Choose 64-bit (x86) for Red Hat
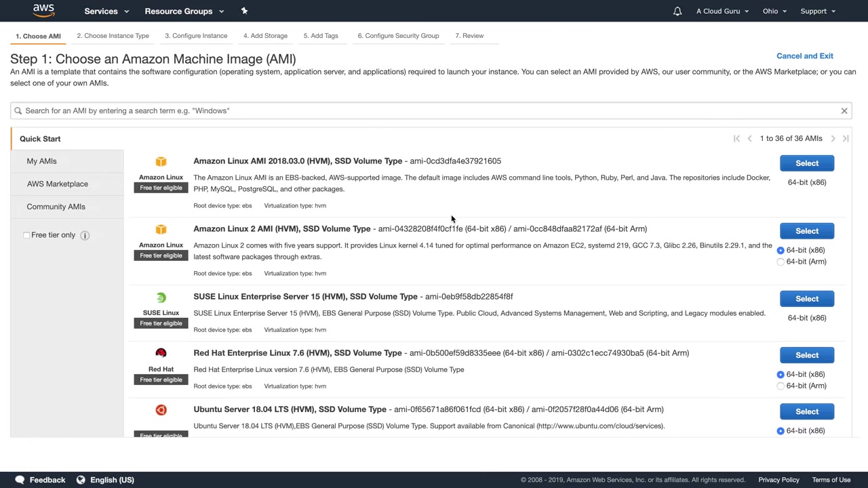Image resolution: width=868 pixels, height=488 pixels. click(x=781, y=374)
